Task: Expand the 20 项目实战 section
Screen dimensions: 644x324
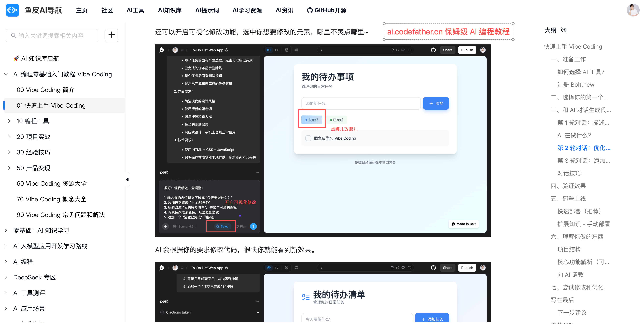Action: [x=9, y=136]
